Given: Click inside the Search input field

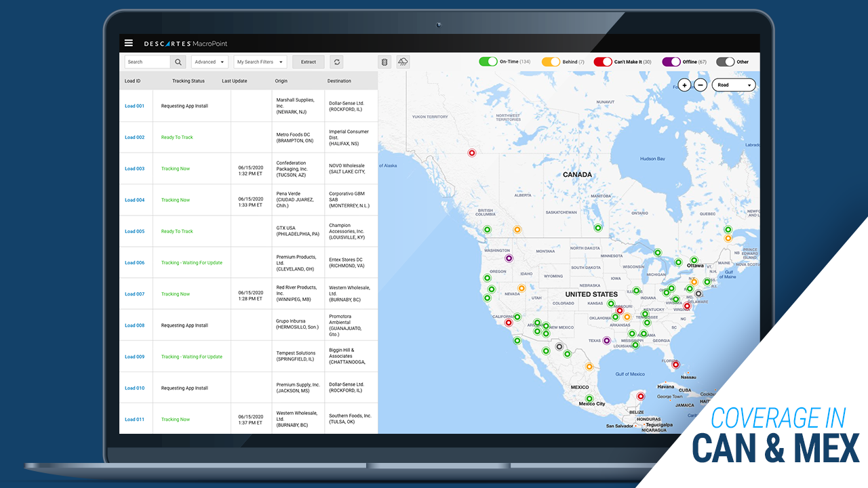Looking at the screenshot, I should (147, 61).
